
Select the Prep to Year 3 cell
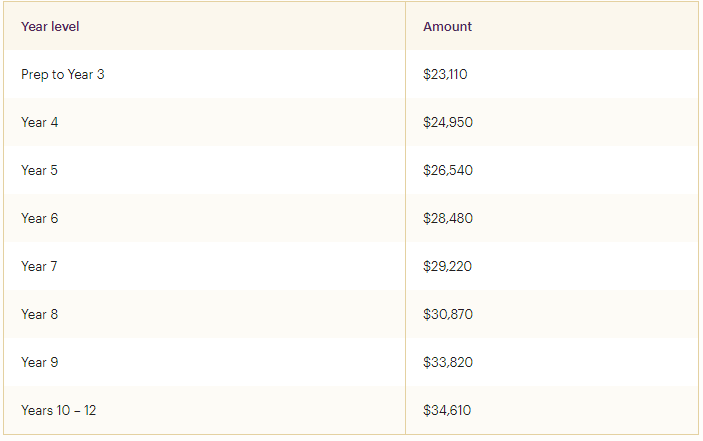pos(63,74)
